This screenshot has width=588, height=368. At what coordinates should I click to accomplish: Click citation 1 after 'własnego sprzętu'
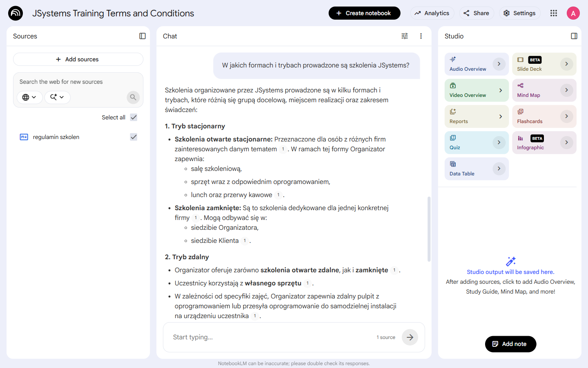tap(307, 283)
